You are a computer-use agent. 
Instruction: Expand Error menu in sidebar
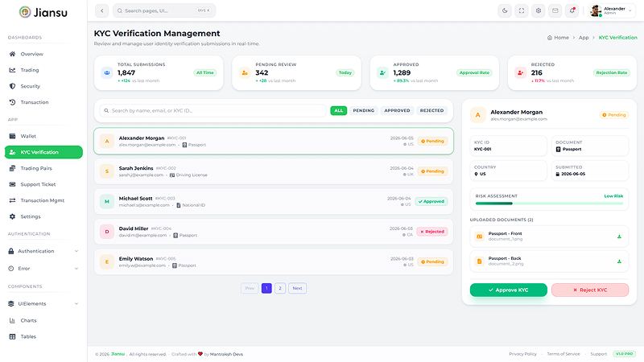click(x=43, y=269)
